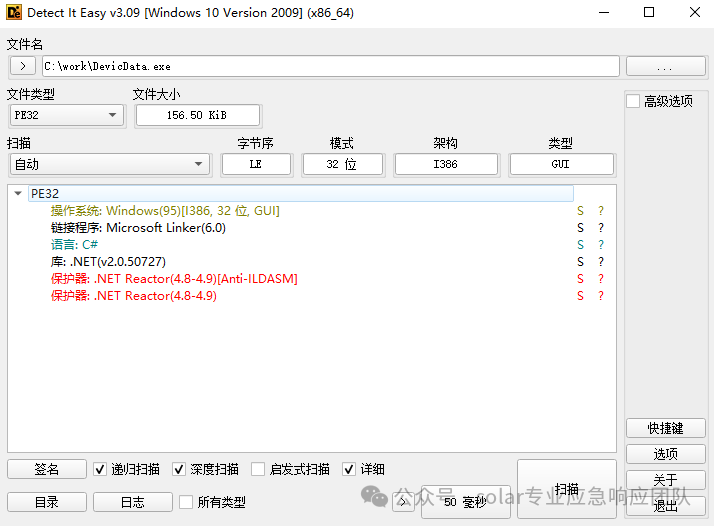Open the 快捷键 shortcuts button

click(x=665, y=428)
